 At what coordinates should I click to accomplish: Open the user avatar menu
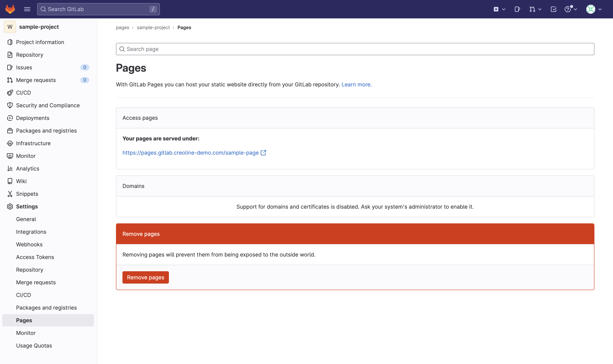point(594,9)
